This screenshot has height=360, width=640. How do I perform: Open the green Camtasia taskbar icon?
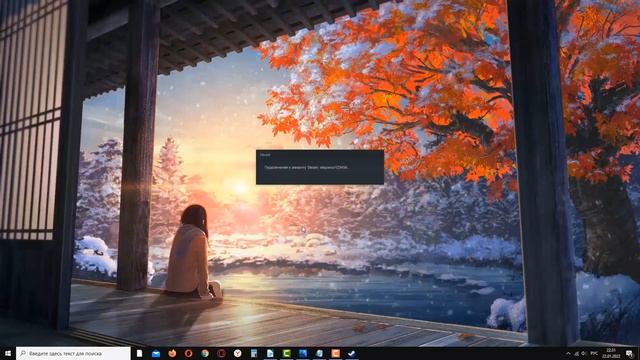tap(287, 353)
